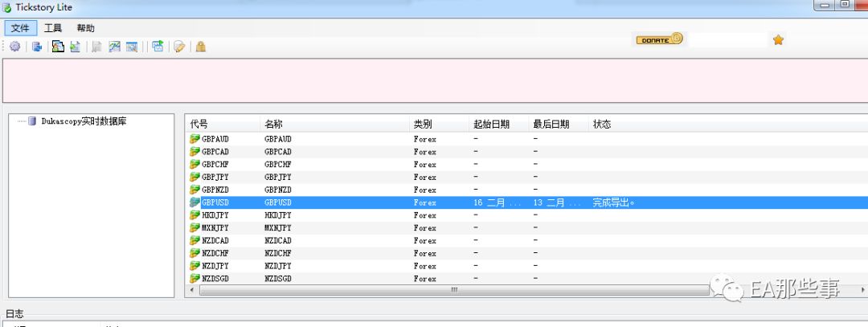Click the DONATE button
Viewport: 868px width, 327px height.
[659, 39]
